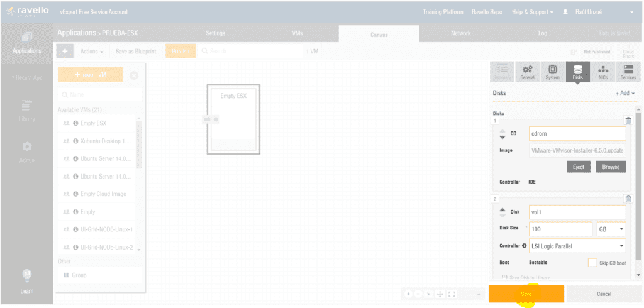Screen dimensions: 644x308
Task: Select UI-Grid-NODE-Linux-1 in VM list
Action: [x=97, y=229]
